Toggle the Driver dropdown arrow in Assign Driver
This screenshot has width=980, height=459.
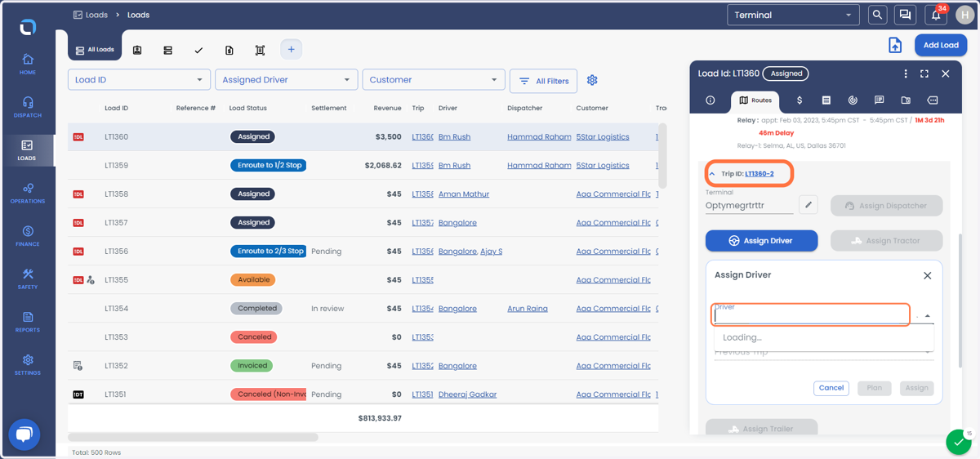pos(927,316)
